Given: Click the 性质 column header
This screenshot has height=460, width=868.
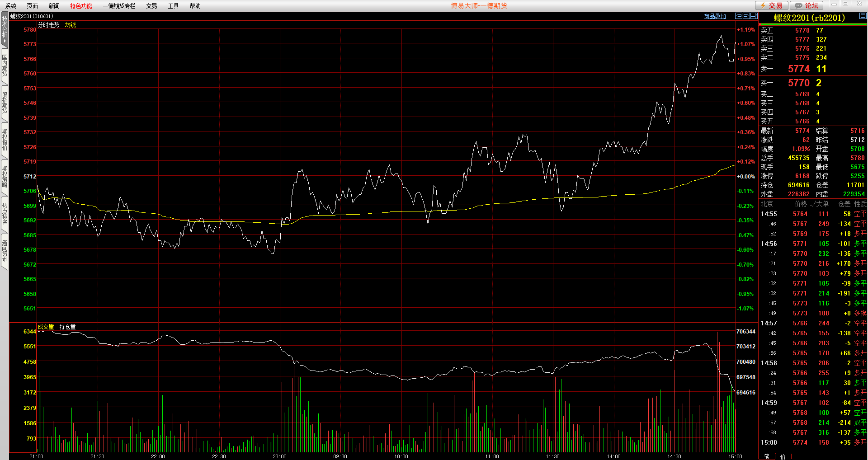Looking at the screenshot, I should (860, 204).
